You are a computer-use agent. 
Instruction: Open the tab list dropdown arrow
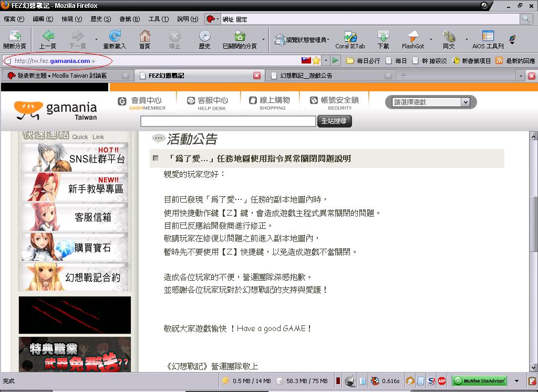pos(521,76)
